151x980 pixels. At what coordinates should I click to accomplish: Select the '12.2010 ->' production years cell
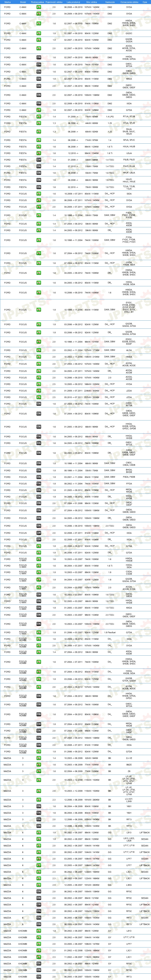73,153
